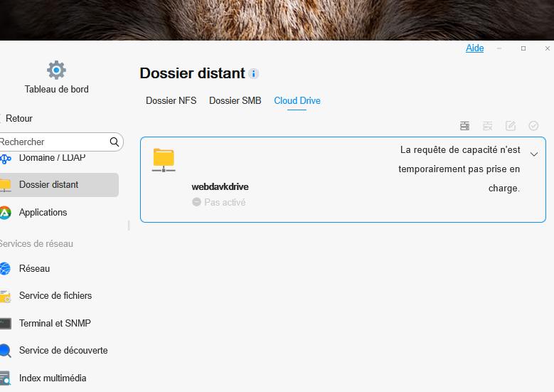Minimize the control panel window
554x392 pixels.
click(x=499, y=48)
